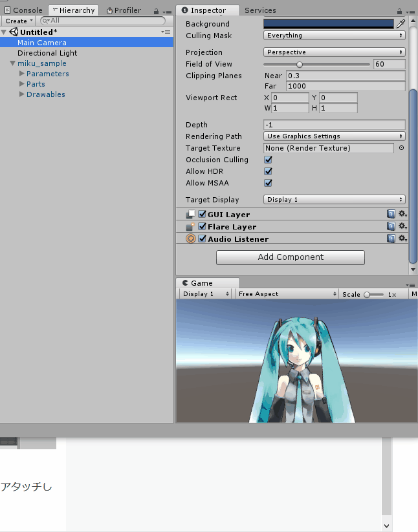Disable the GUI Layer component checkbox
The image size is (418, 532).
click(202, 214)
